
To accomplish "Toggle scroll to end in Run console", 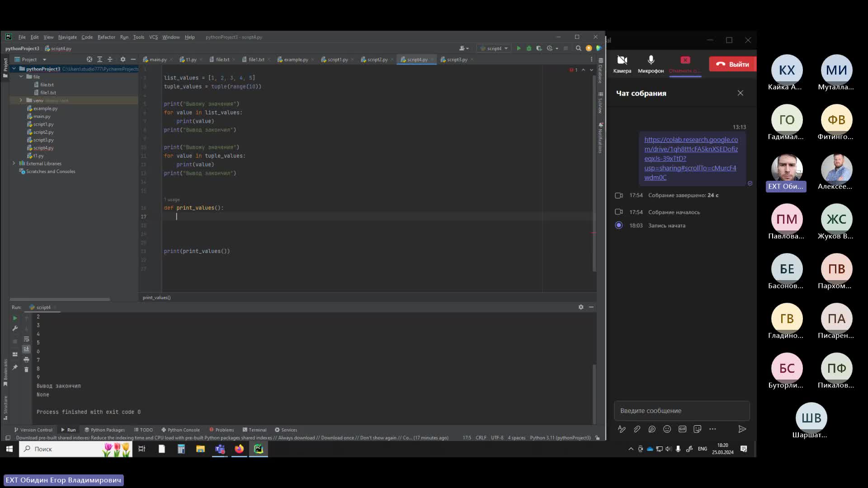I will 26,349.
